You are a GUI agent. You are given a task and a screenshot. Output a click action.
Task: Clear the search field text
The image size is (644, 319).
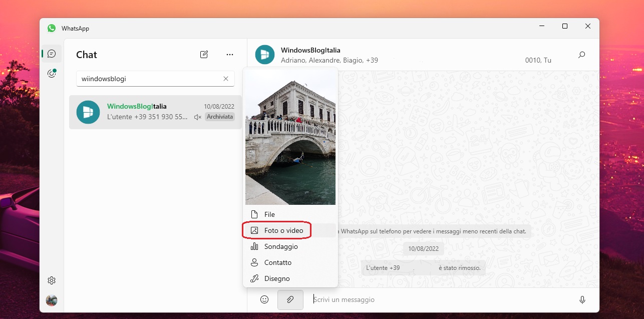(x=226, y=79)
